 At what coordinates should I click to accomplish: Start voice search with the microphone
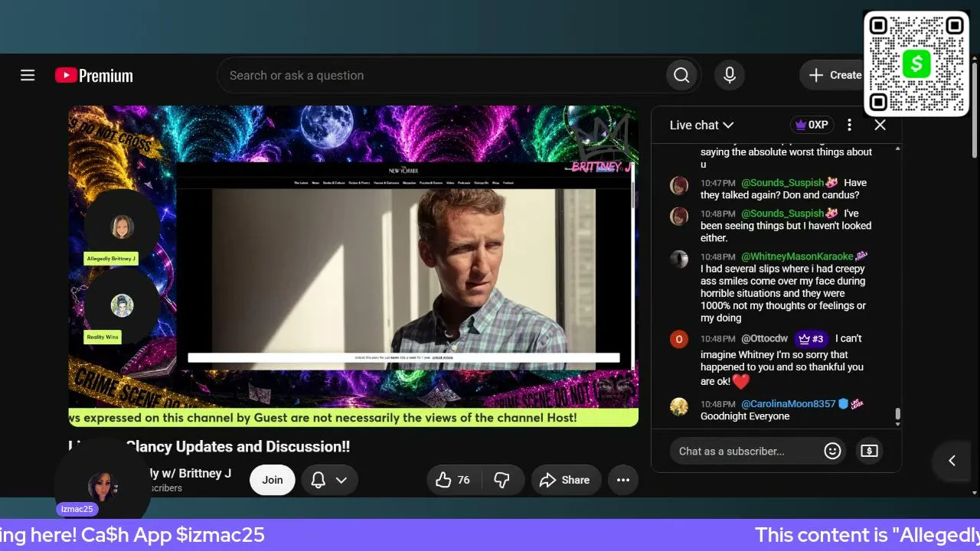point(730,75)
